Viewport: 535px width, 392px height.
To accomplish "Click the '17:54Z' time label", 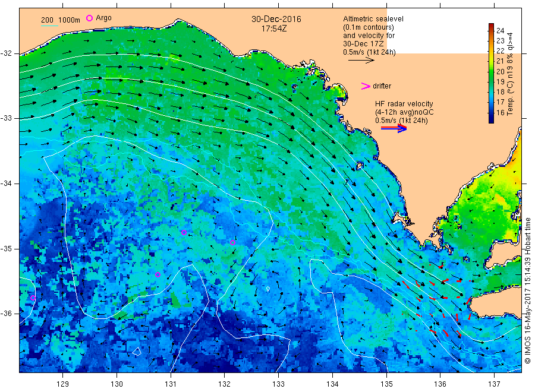I will point(274,29).
